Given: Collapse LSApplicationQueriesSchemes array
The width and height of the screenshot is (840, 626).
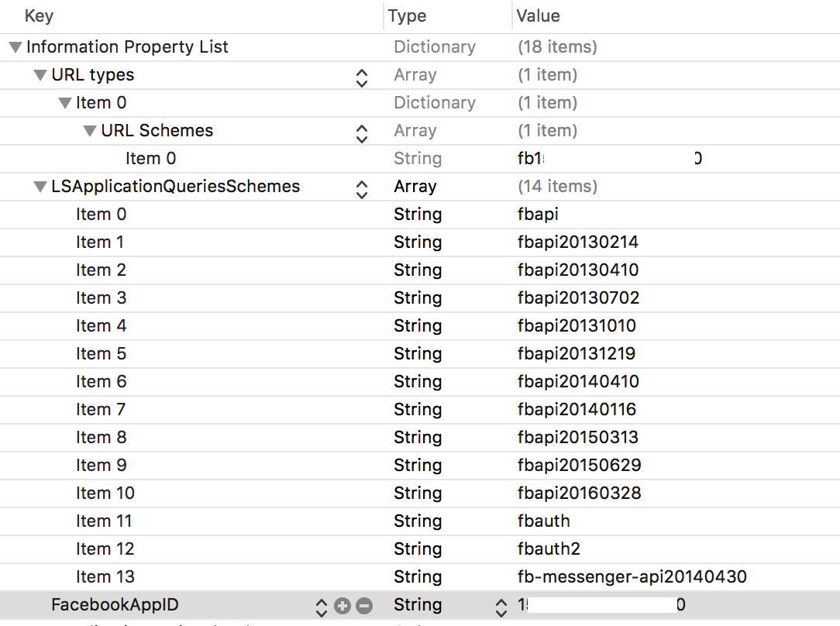Looking at the screenshot, I should click(x=40, y=187).
